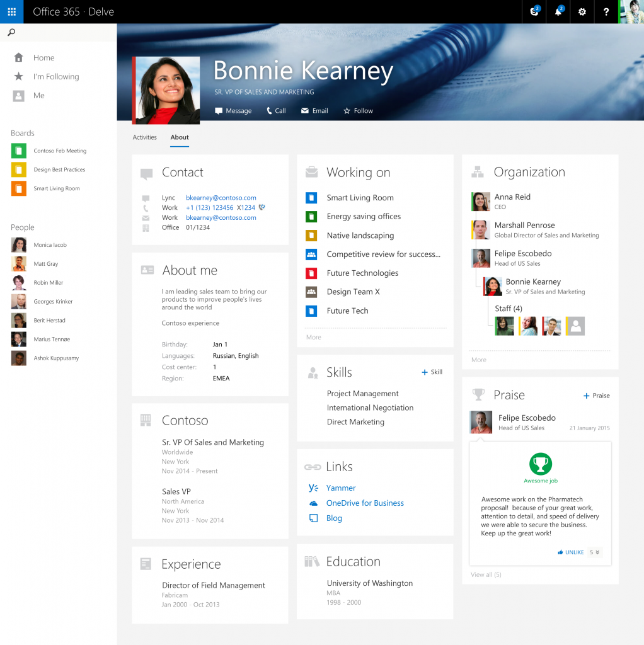Unlike the Awesome job praise
Image resolution: width=644 pixels, height=645 pixels.
570,552
